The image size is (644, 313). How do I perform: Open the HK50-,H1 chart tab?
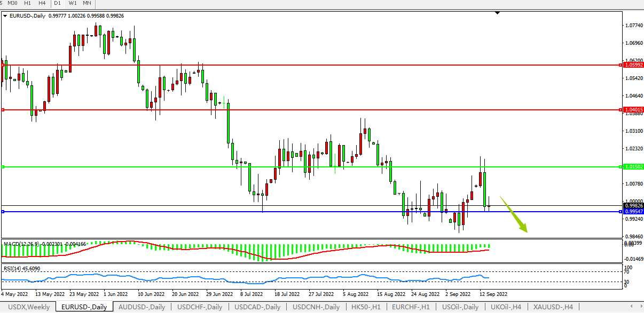(366, 307)
